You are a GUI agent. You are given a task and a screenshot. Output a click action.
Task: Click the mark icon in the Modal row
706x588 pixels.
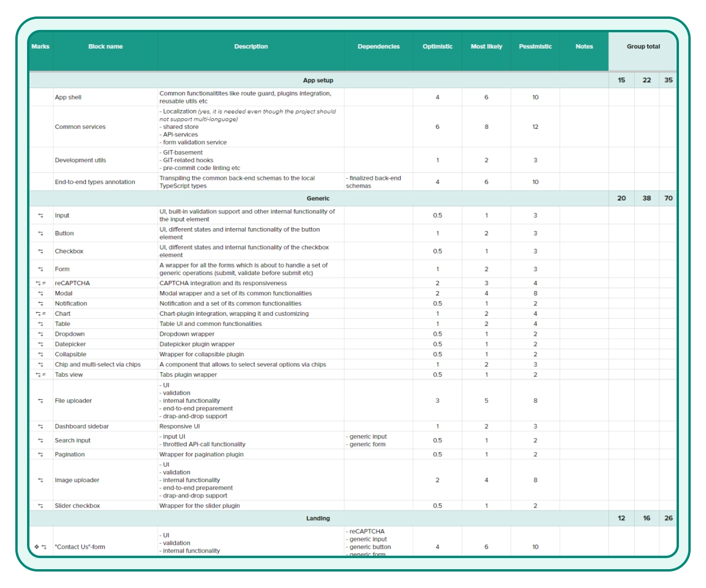coord(41,293)
